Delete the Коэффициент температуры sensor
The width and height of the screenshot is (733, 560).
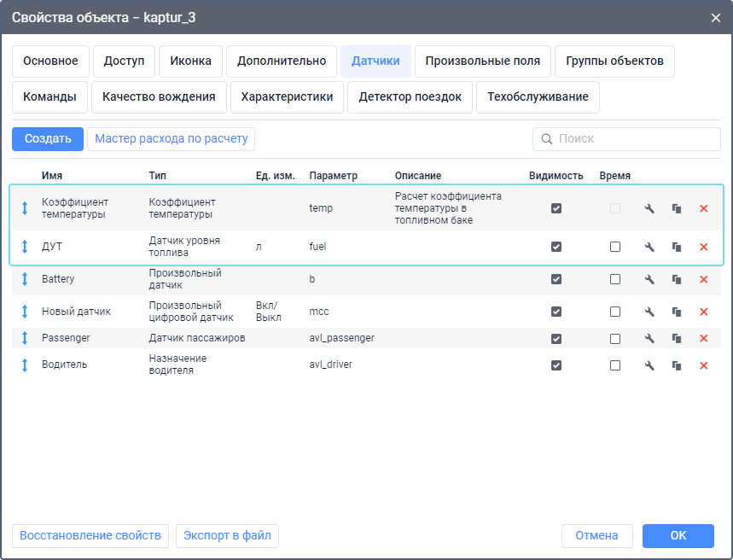(704, 208)
